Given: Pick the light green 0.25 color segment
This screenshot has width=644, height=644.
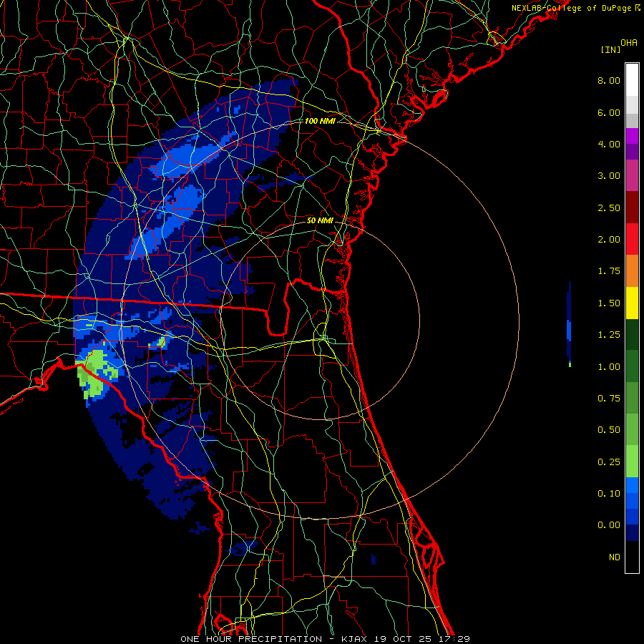Looking at the screenshot, I should [x=632, y=462].
